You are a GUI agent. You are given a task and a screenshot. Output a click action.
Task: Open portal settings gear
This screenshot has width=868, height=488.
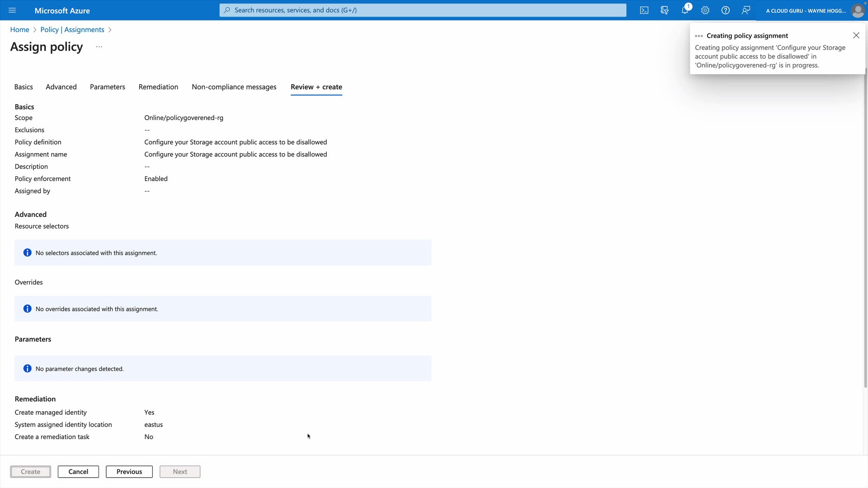(x=705, y=10)
